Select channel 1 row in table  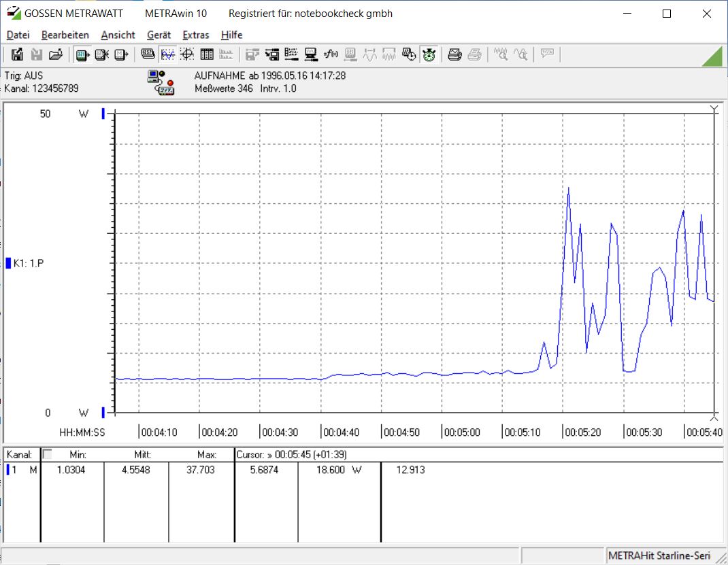(363, 470)
